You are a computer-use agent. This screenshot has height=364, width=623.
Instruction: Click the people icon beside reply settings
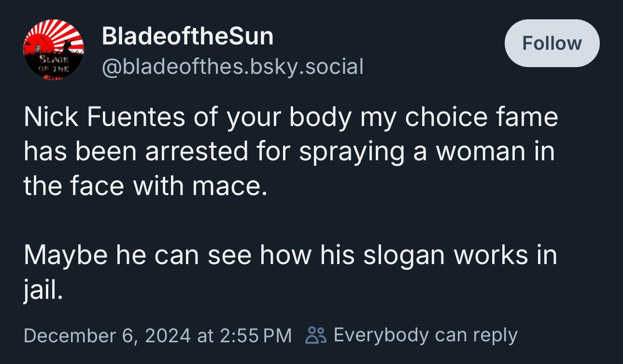click(316, 335)
